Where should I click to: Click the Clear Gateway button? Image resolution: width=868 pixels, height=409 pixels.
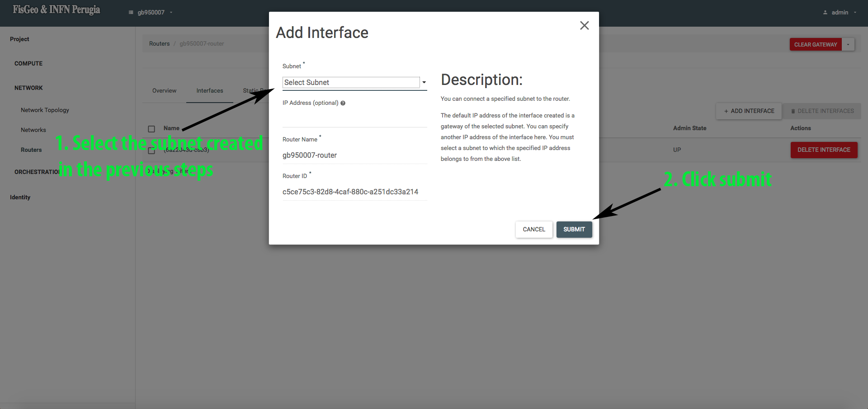click(x=815, y=44)
